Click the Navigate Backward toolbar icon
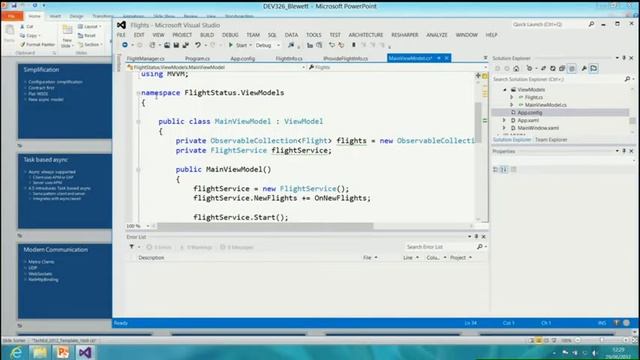This screenshot has height=360, width=640. click(125, 45)
